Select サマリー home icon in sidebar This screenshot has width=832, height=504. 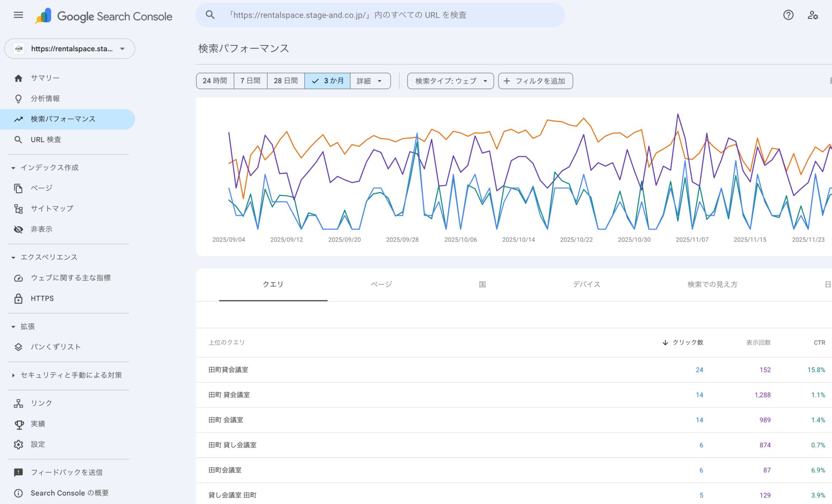(x=18, y=78)
